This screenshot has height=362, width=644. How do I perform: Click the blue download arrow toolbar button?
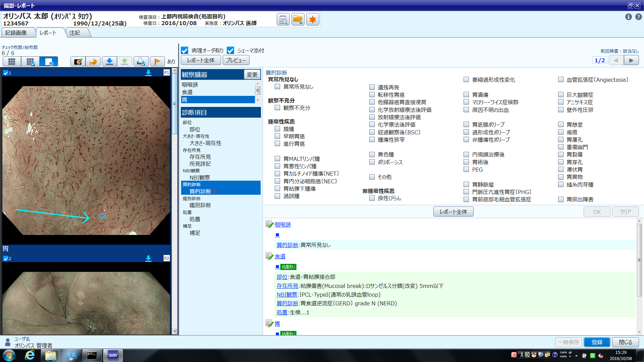pyautogui.click(x=109, y=61)
